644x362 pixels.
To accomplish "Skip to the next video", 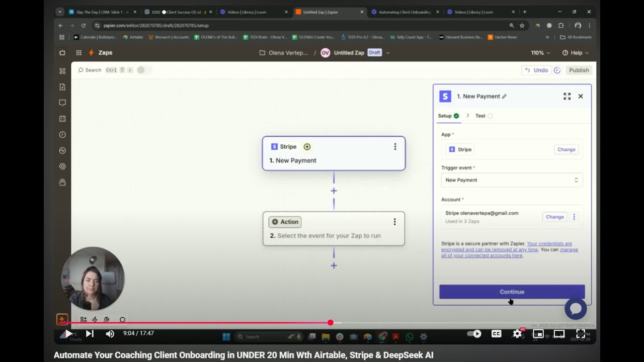I will 90,333.
